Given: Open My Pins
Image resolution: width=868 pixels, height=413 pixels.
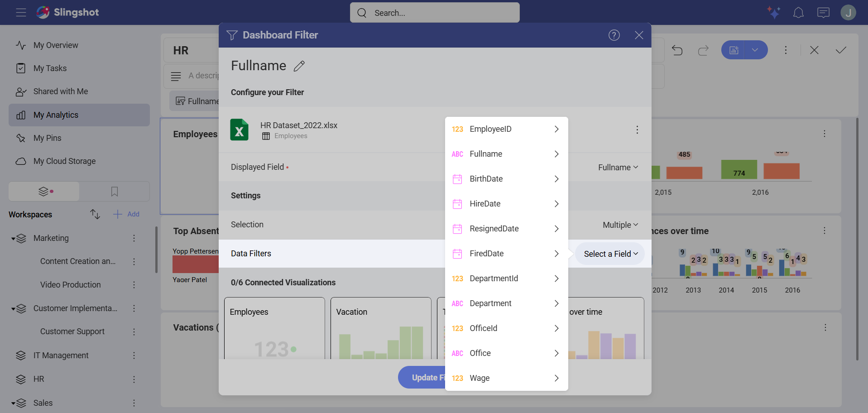Looking at the screenshot, I should [79, 138].
